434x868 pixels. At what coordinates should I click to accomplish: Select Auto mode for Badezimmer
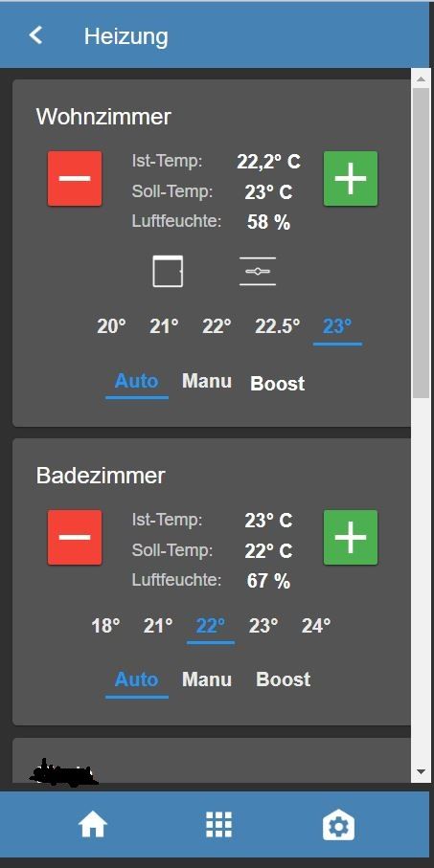[136, 679]
